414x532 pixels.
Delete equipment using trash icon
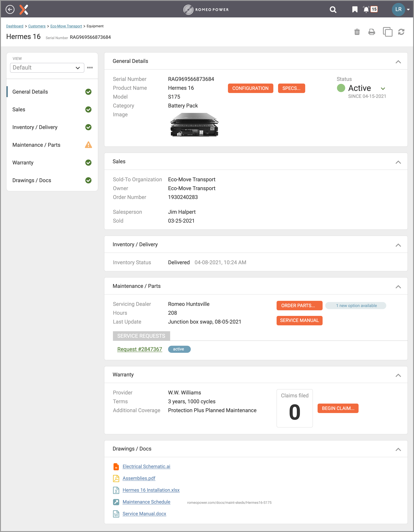(x=357, y=32)
